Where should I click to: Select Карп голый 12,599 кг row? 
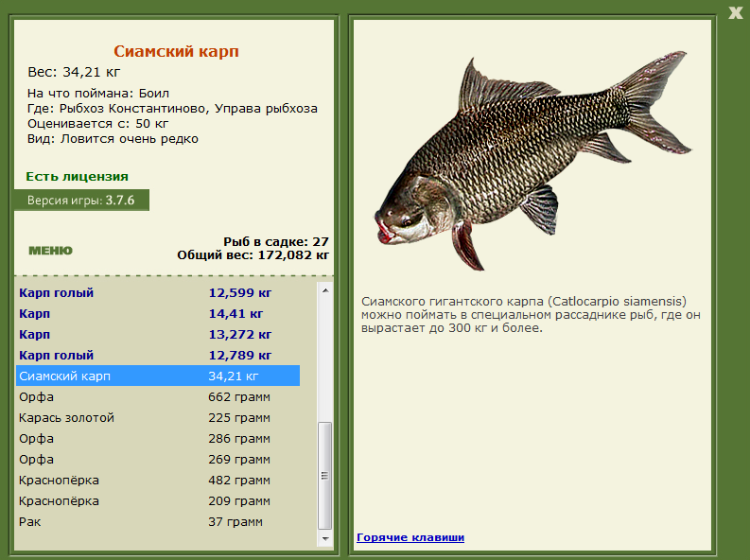[158, 292]
